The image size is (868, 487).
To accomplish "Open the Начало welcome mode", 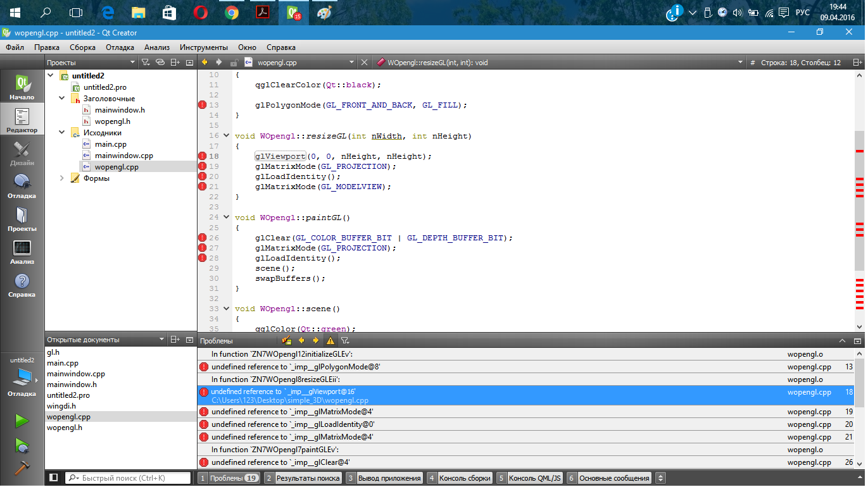I will pos(22,86).
